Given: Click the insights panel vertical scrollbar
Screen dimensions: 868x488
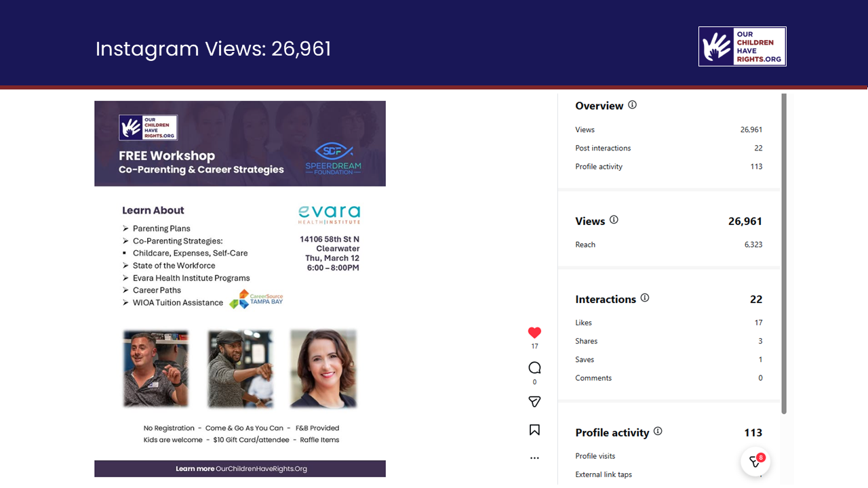Looking at the screenshot, I should 784,253.
